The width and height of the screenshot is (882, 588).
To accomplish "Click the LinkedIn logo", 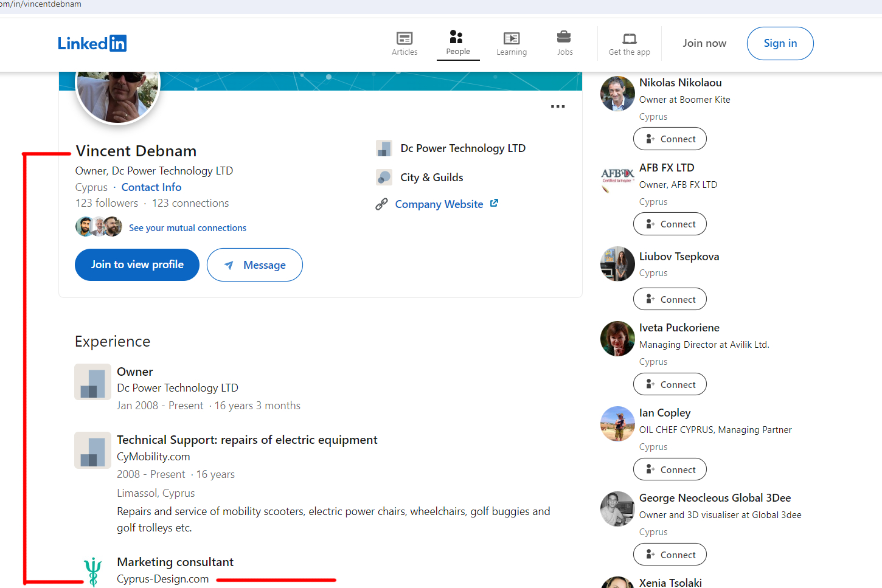I will [x=92, y=43].
